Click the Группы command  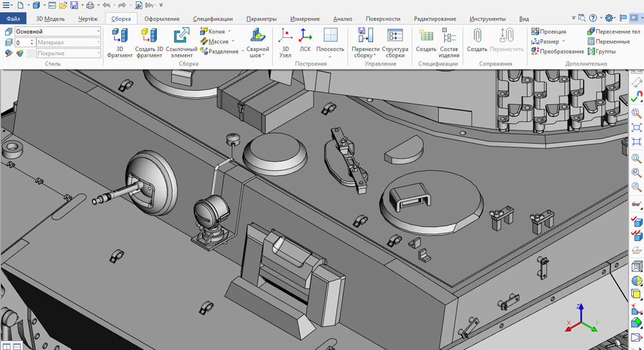[601, 52]
